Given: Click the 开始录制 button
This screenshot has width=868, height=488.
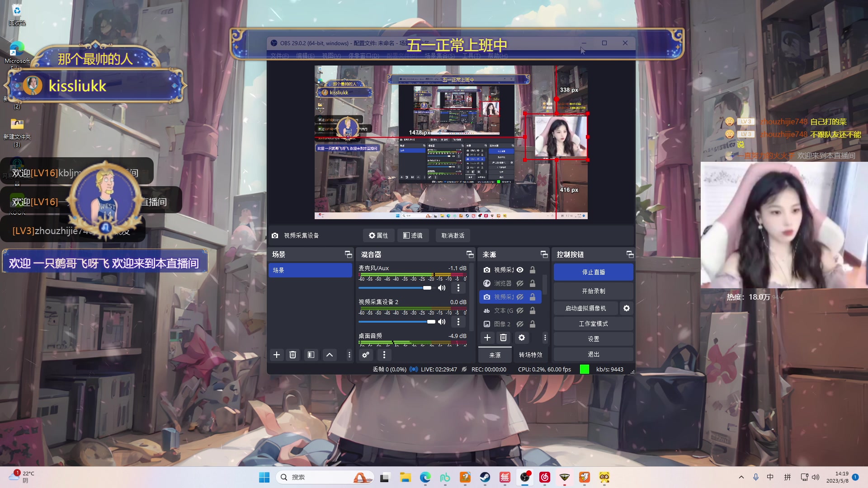Looking at the screenshot, I should [593, 291].
